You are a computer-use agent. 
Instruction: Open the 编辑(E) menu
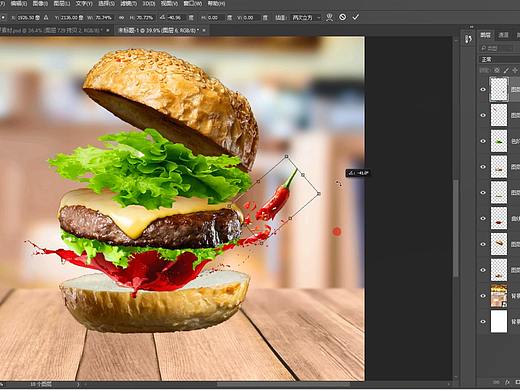click(18, 4)
